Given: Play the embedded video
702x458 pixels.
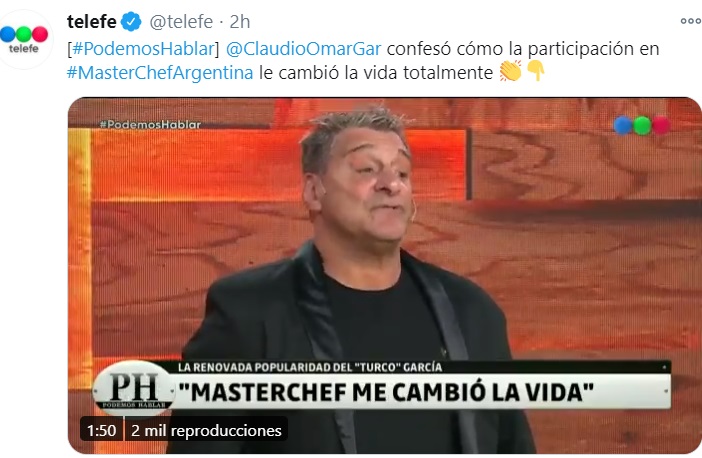Looking at the screenshot, I should pyautogui.click(x=385, y=275).
